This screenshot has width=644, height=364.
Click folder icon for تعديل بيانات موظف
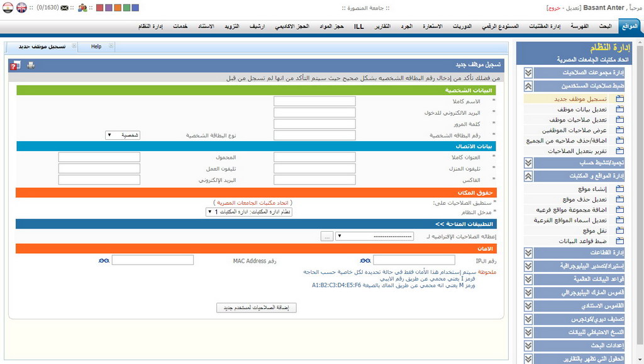coord(619,109)
